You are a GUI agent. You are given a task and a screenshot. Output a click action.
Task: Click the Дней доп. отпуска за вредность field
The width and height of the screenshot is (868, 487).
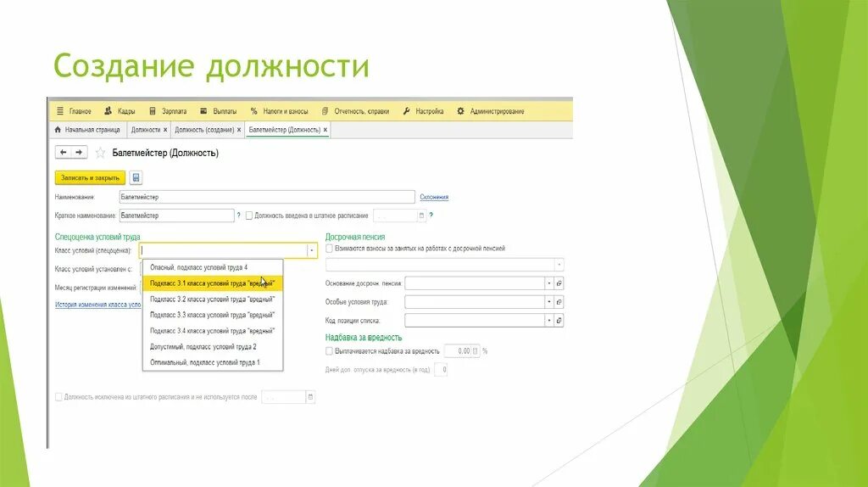point(441,370)
